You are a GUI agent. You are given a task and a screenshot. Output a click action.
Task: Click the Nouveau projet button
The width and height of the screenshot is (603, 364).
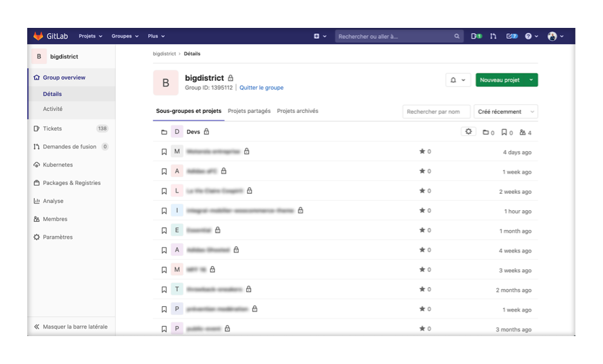point(500,80)
